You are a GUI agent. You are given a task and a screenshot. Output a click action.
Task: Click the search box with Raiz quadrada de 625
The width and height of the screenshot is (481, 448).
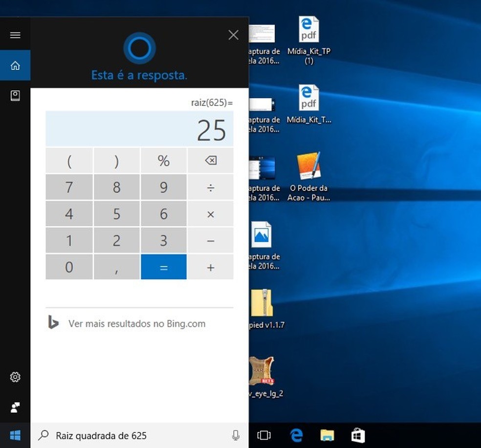(140, 435)
